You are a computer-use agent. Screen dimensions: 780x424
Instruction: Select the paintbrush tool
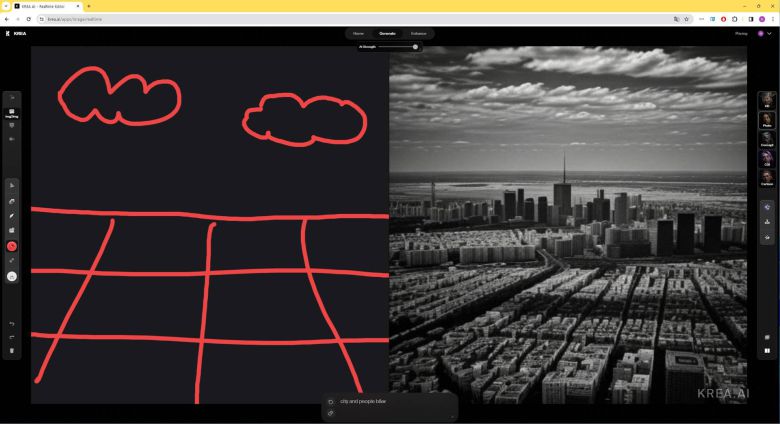(x=12, y=215)
